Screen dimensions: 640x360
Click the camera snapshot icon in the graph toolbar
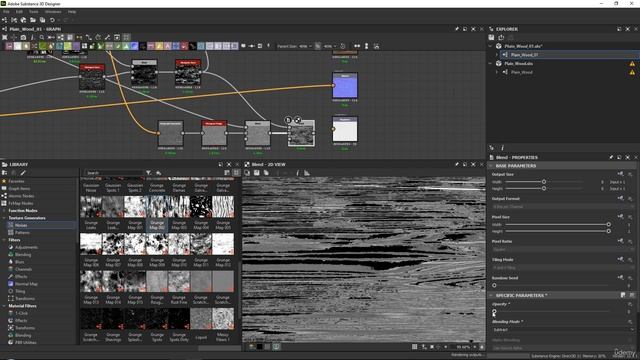[x=23, y=38]
